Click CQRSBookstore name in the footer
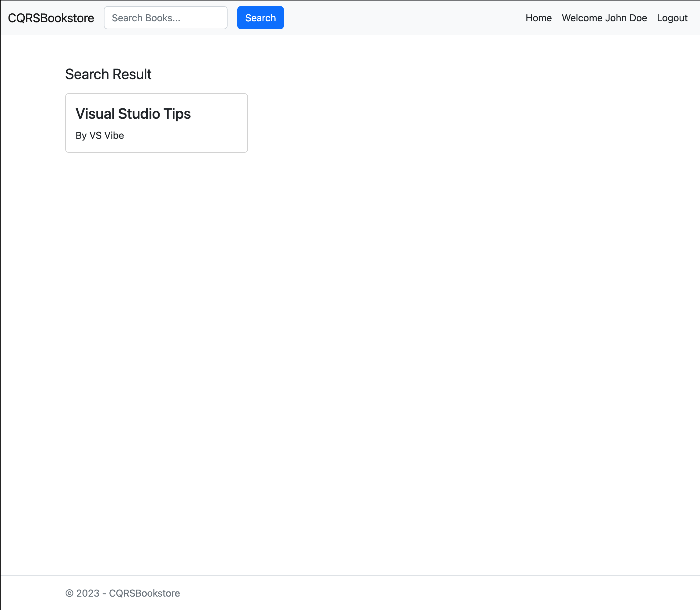Image resolution: width=700 pixels, height=610 pixels. click(144, 593)
